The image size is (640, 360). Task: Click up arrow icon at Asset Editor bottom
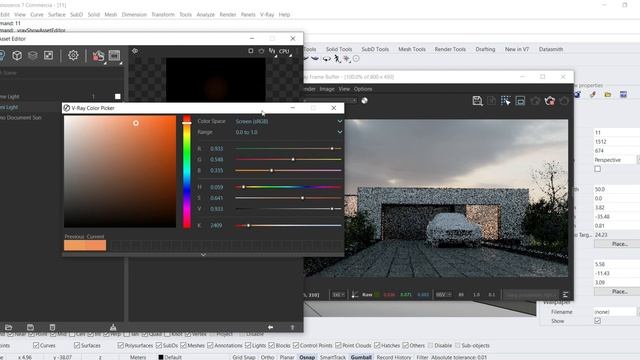tap(292, 327)
